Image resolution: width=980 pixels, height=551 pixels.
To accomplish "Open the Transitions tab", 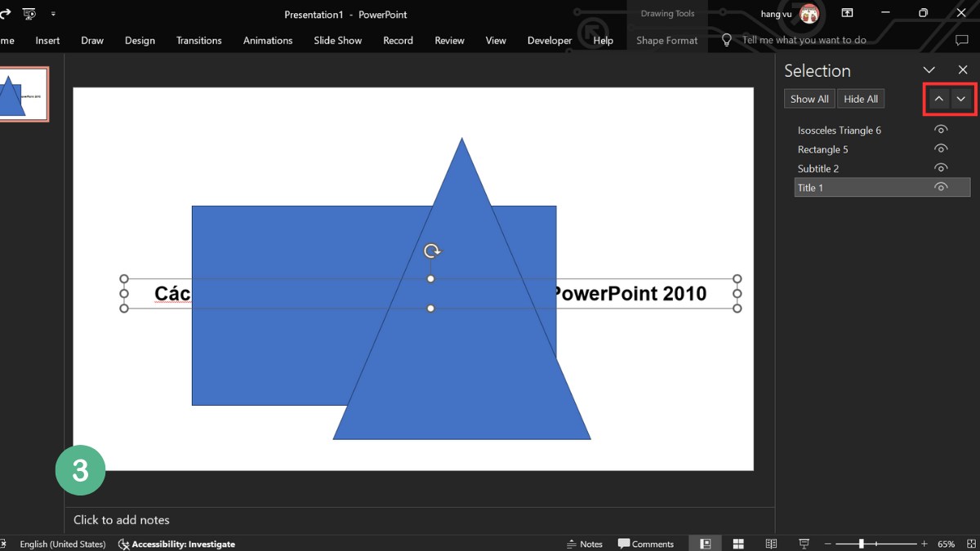I will pos(198,40).
